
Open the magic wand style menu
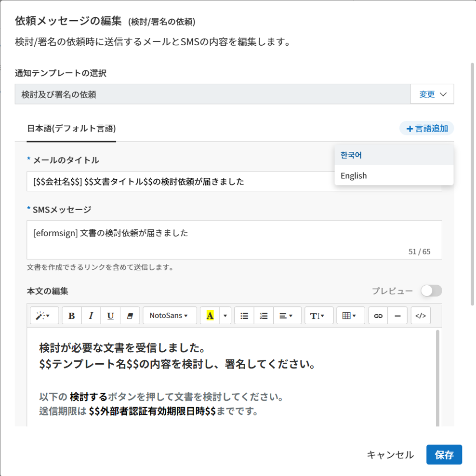tap(44, 316)
